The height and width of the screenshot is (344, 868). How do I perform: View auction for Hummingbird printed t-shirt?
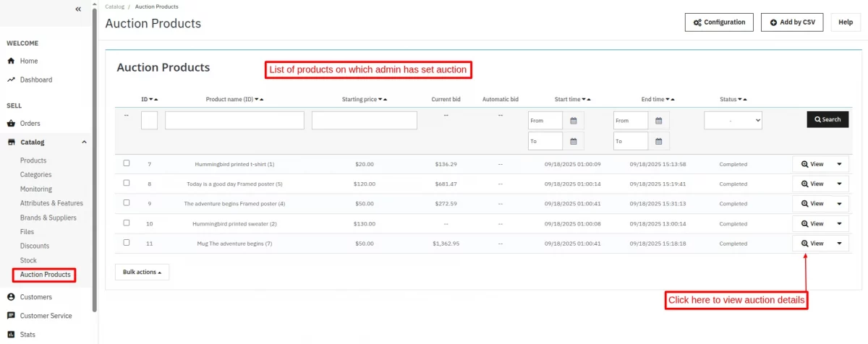coord(812,164)
